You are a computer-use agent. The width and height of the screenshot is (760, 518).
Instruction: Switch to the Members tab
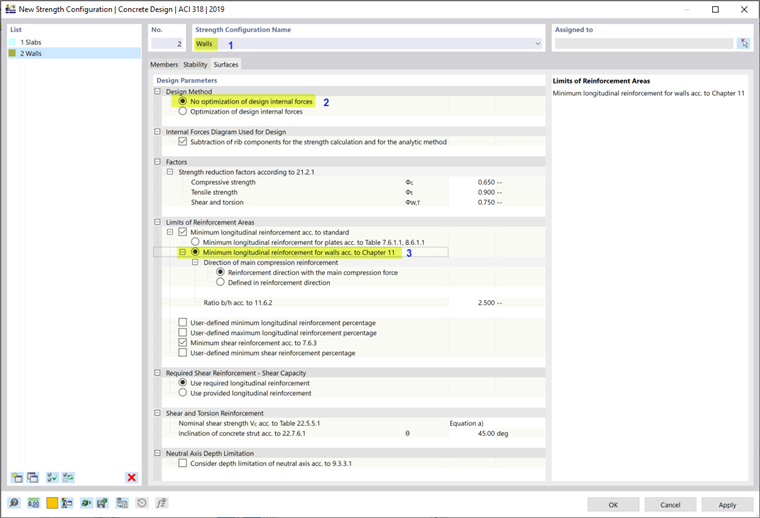(164, 64)
